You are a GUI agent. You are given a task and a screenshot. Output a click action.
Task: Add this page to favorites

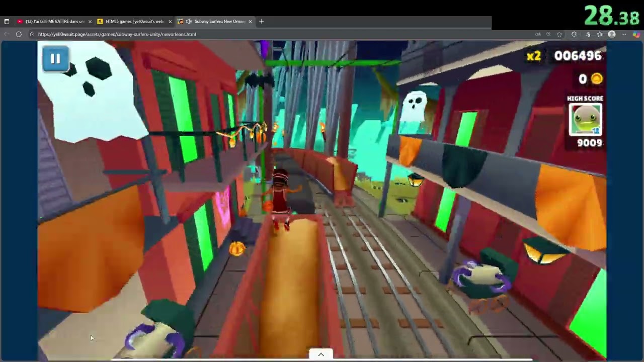coord(559,34)
